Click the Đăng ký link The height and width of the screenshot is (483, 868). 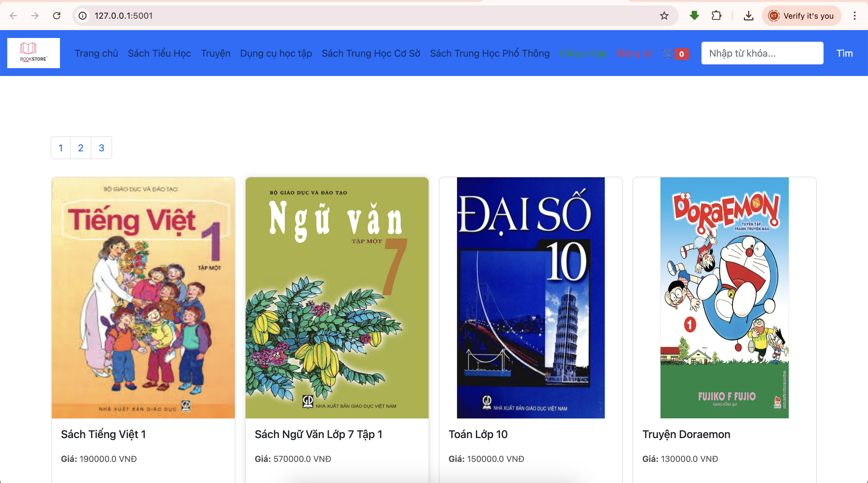[x=635, y=53]
